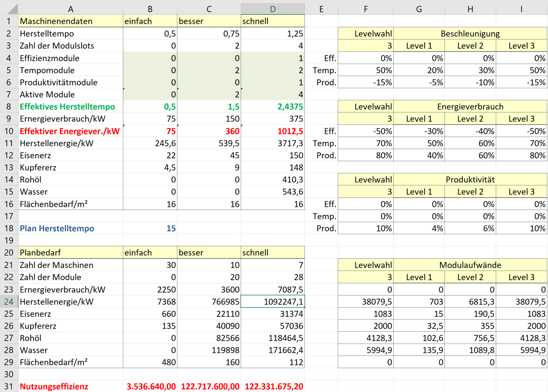
Task: Click the 'Nutzungseffizienz' label
Action: [71, 386]
